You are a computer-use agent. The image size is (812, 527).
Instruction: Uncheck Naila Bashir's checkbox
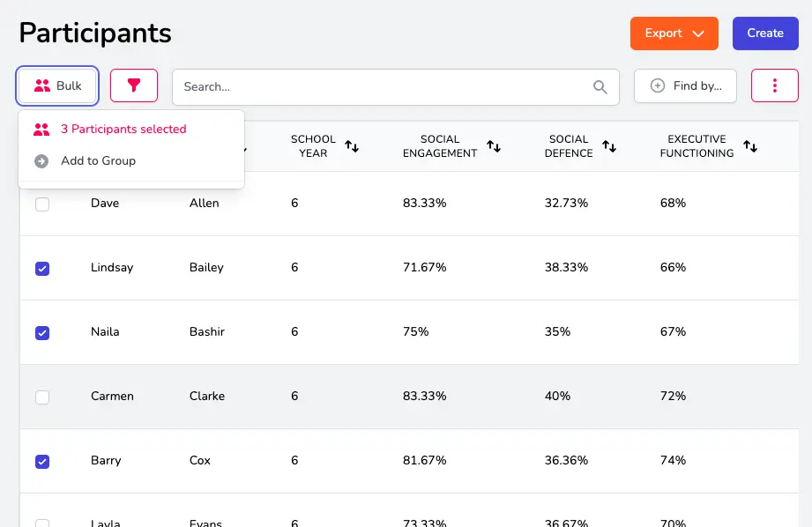[42, 333]
